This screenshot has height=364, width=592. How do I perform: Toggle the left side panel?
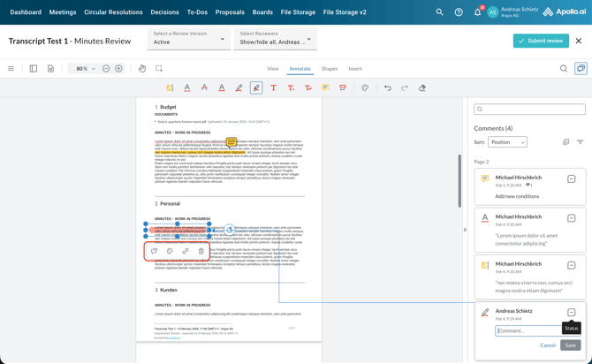(34, 68)
